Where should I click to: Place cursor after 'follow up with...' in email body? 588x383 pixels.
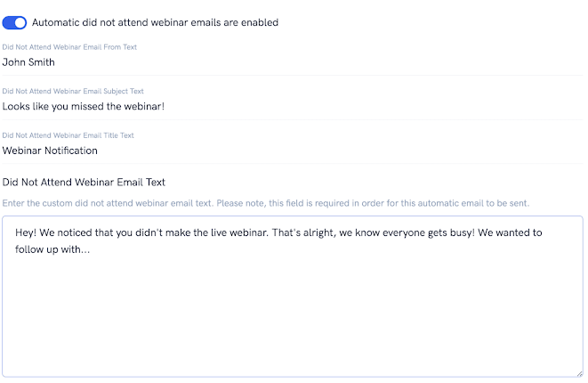[x=91, y=249]
